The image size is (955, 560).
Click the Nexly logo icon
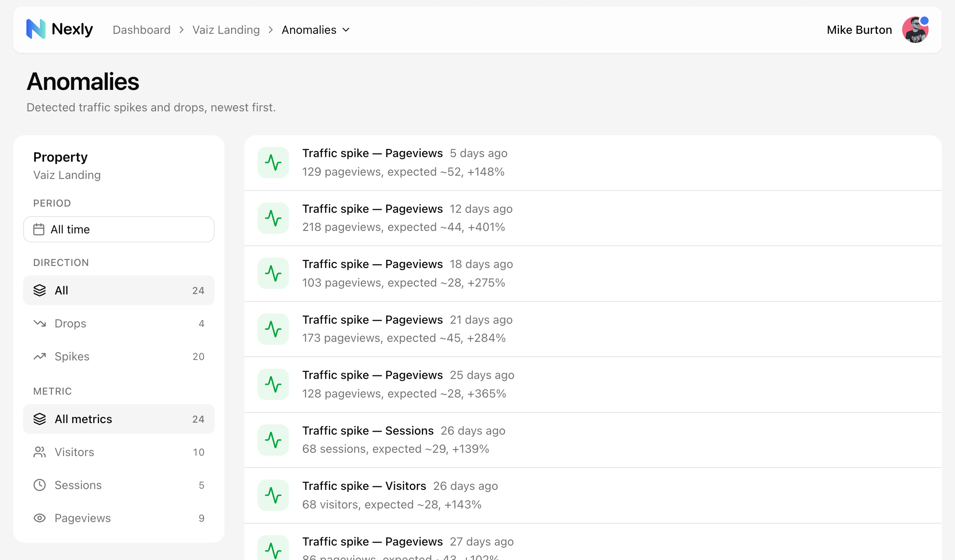point(36,29)
